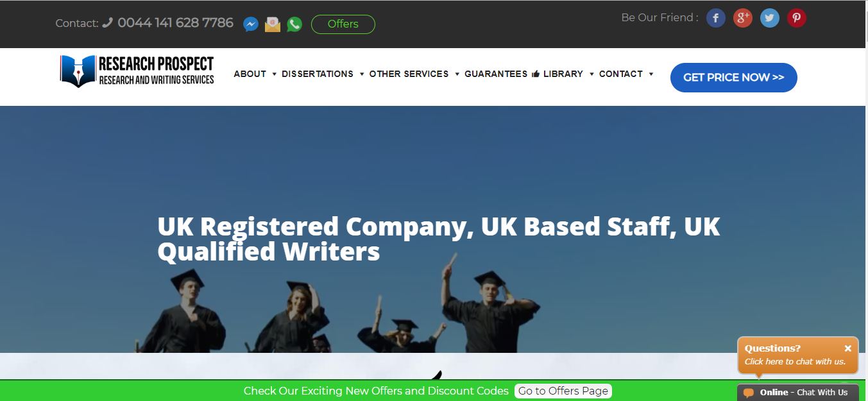
Task: Open the Twitter social icon
Action: coord(770,18)
